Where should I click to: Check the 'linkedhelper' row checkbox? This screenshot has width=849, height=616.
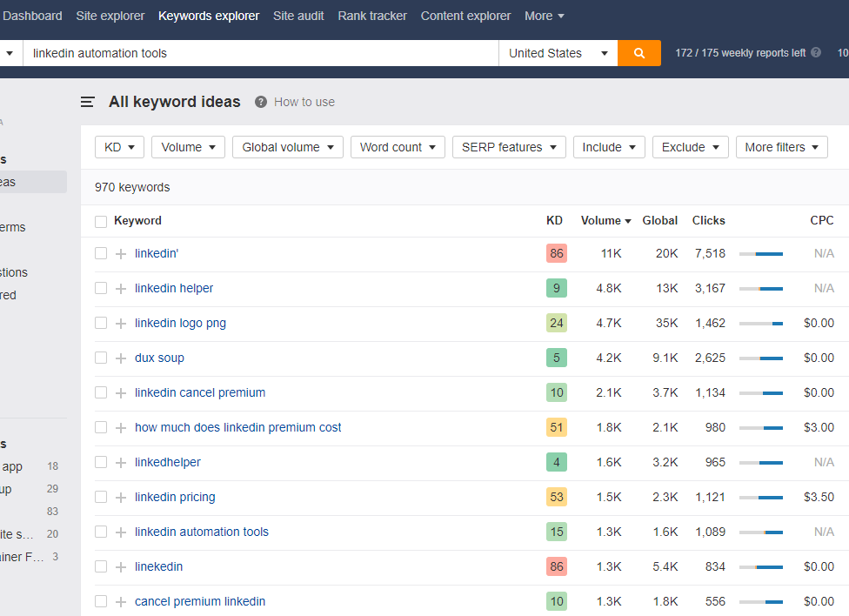click(101, 462)
